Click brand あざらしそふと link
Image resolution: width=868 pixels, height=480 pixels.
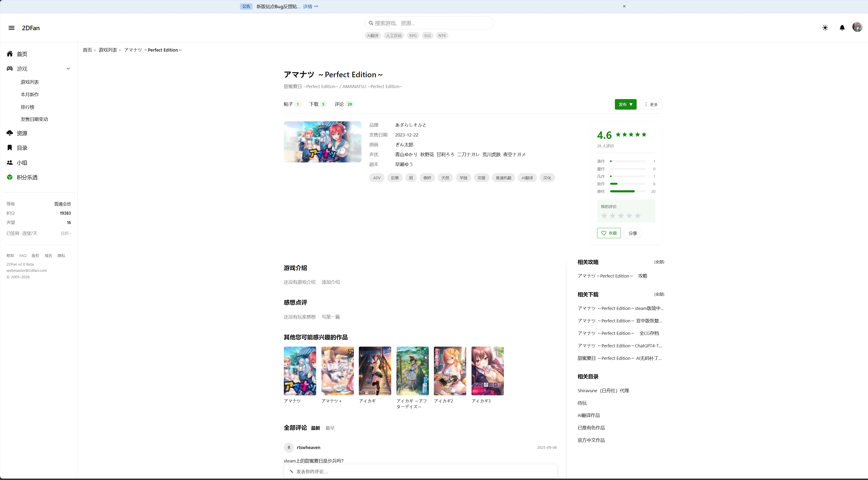(411, 125)
